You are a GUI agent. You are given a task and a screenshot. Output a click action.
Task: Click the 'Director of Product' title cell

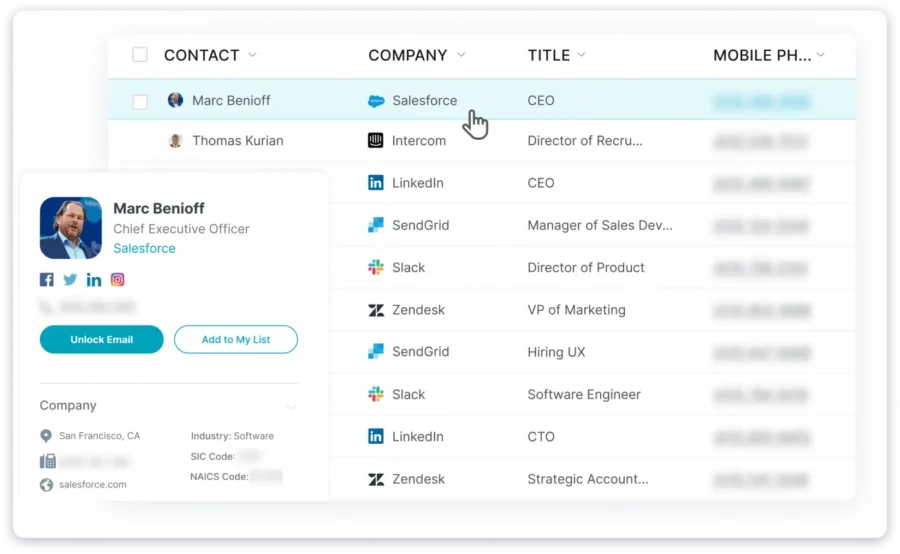click(x=586, y=268)
